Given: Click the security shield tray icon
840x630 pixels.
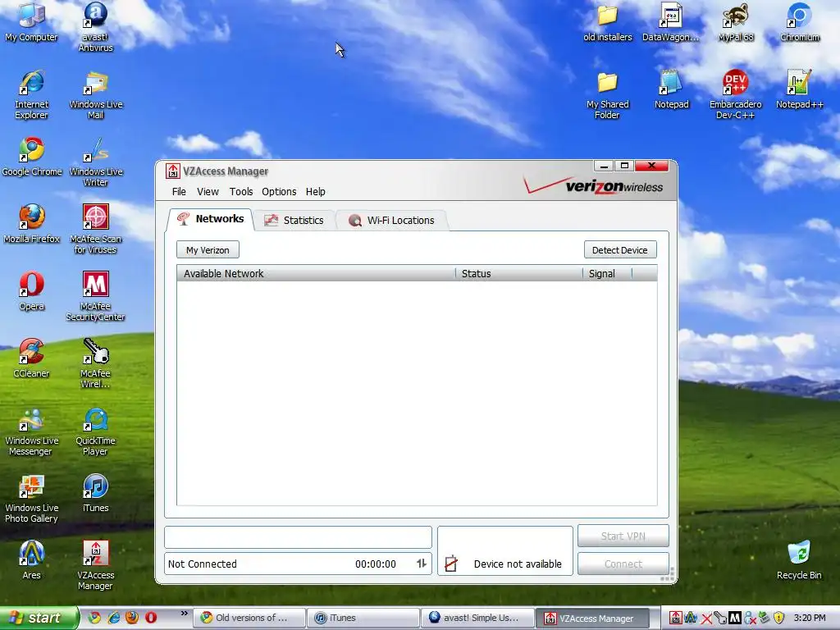Looking at the screenshot, I should pyautogui.click(x=778, y=619).
